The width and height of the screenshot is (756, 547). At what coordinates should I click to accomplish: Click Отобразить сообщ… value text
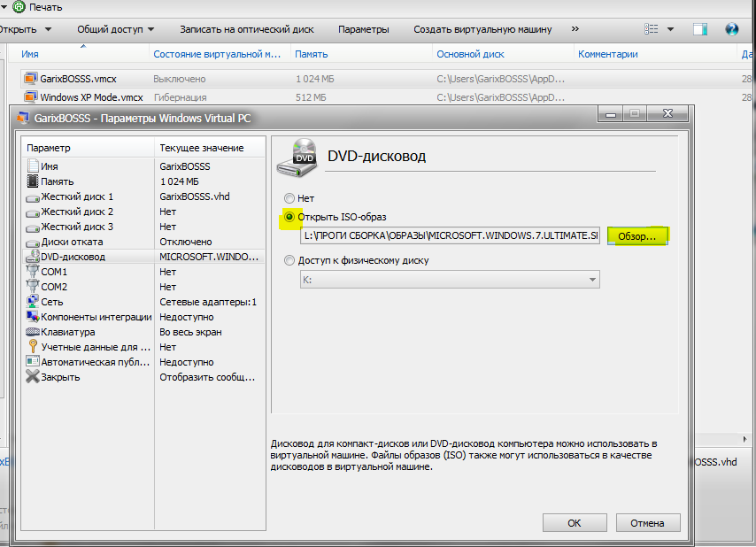point(207,377)
